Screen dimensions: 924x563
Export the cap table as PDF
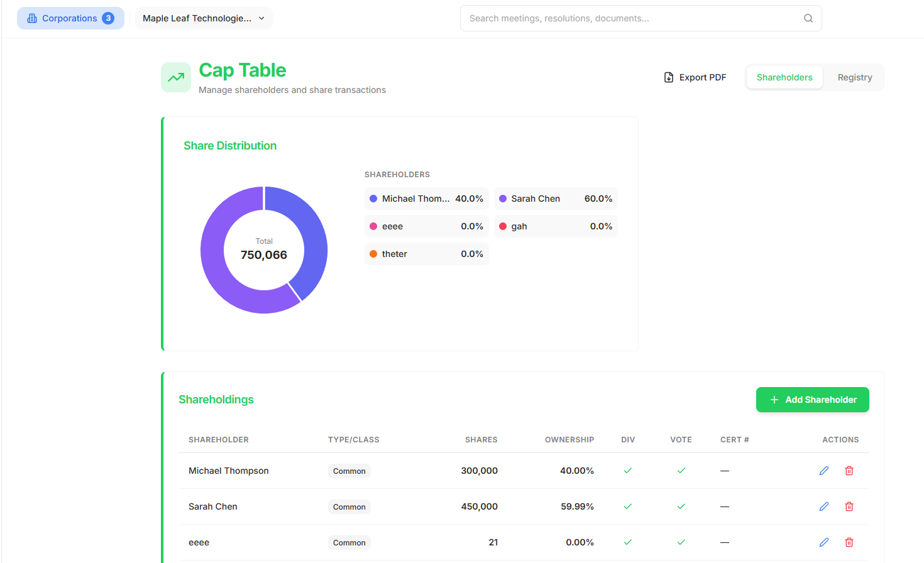coord(695,77)
